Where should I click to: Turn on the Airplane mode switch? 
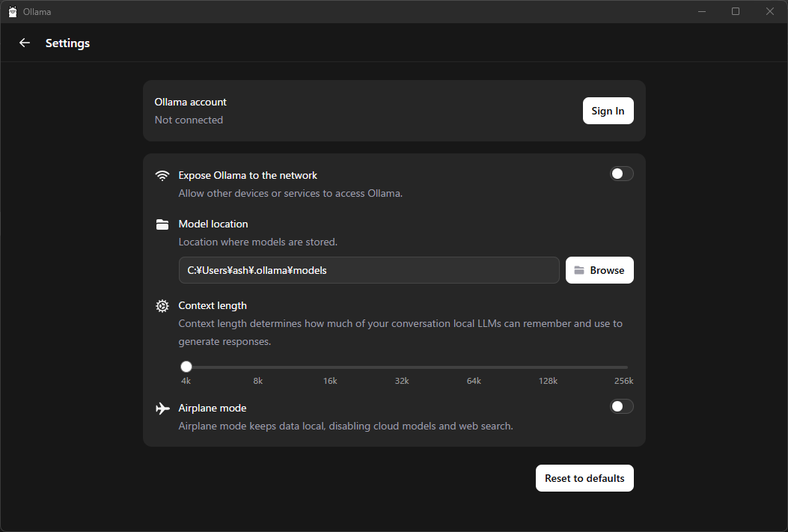coord(621,406)
